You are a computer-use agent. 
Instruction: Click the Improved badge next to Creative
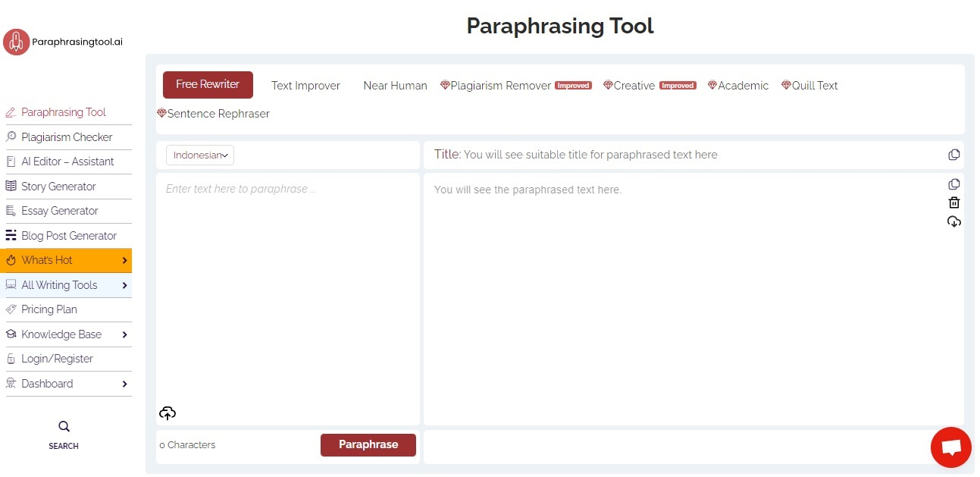tap(678, 86)
